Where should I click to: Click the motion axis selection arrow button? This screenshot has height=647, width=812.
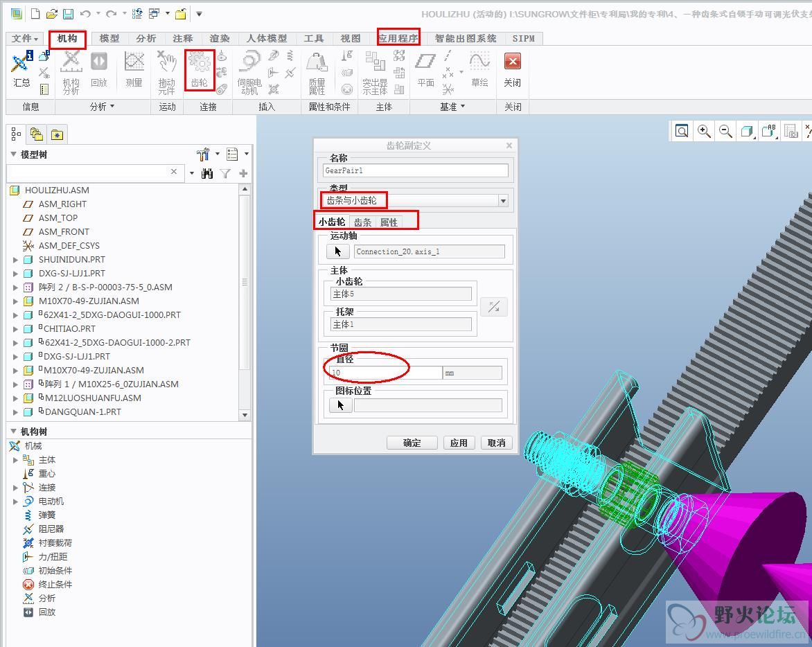tap(338, 251)
